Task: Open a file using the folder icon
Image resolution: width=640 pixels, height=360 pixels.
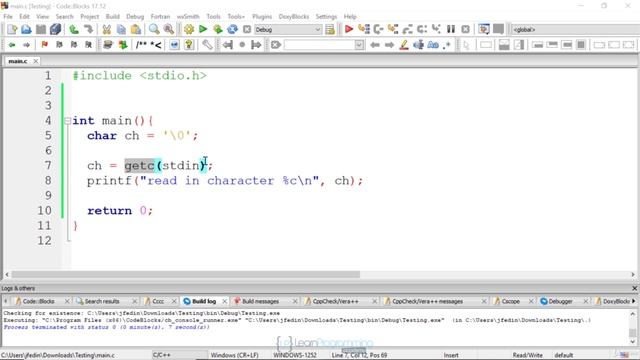Action: click(x=26, y=29)
